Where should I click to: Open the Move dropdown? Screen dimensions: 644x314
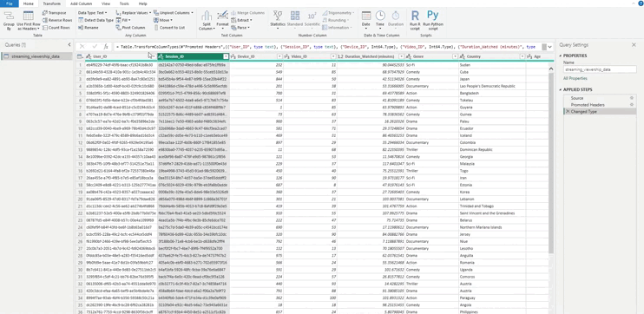(x=162, y=20)
